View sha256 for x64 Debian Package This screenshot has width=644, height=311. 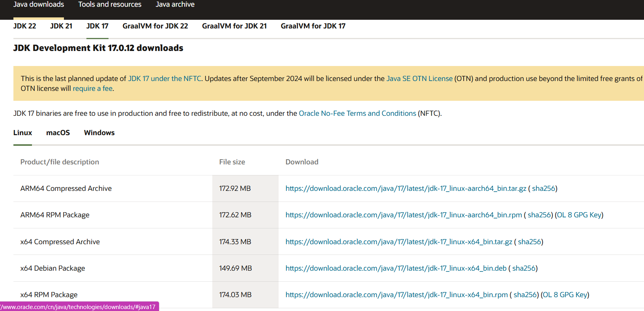tap(524, 268)
